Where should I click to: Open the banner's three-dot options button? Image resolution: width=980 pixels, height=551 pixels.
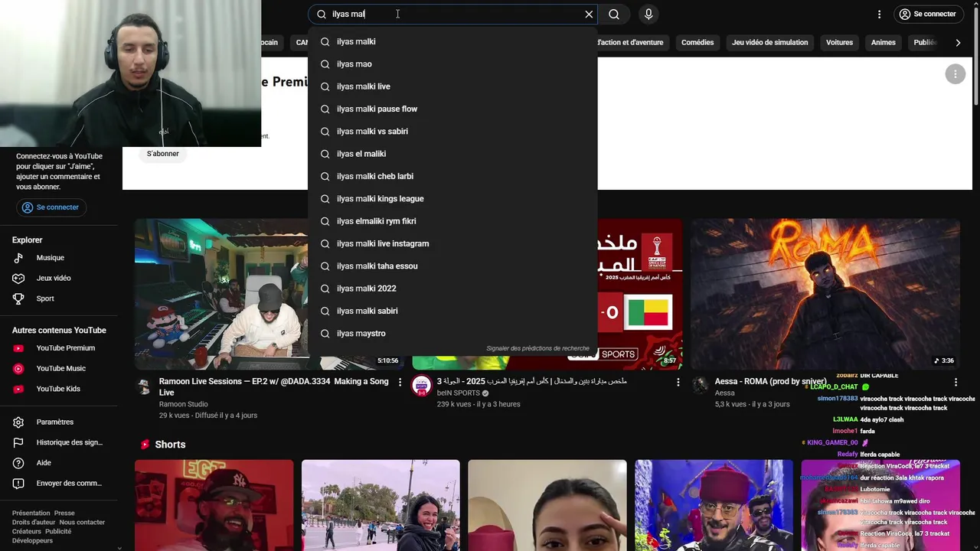click(955, 74)
